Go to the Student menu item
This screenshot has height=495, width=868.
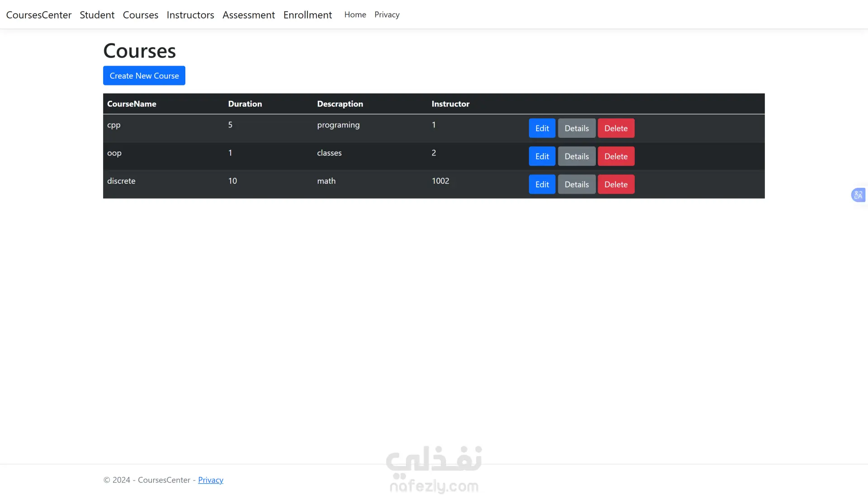pyautogui.click(x=97, y=15)
